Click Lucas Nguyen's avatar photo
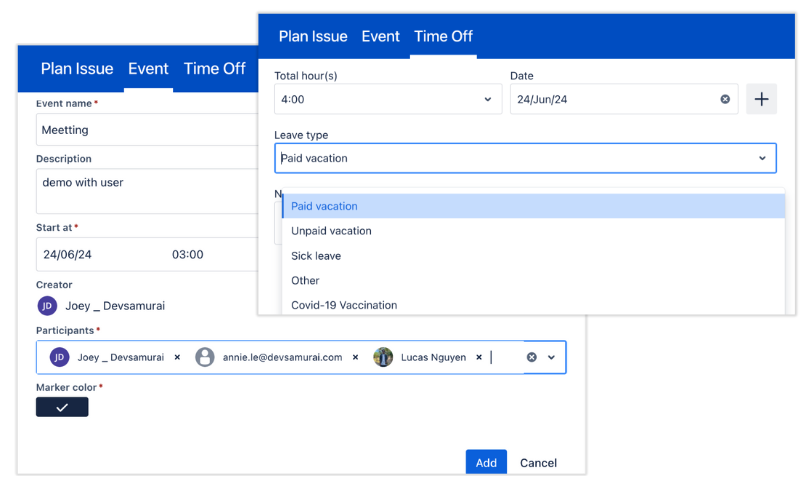Viewport: 810px width, 492px height. [x=383, y=357]
